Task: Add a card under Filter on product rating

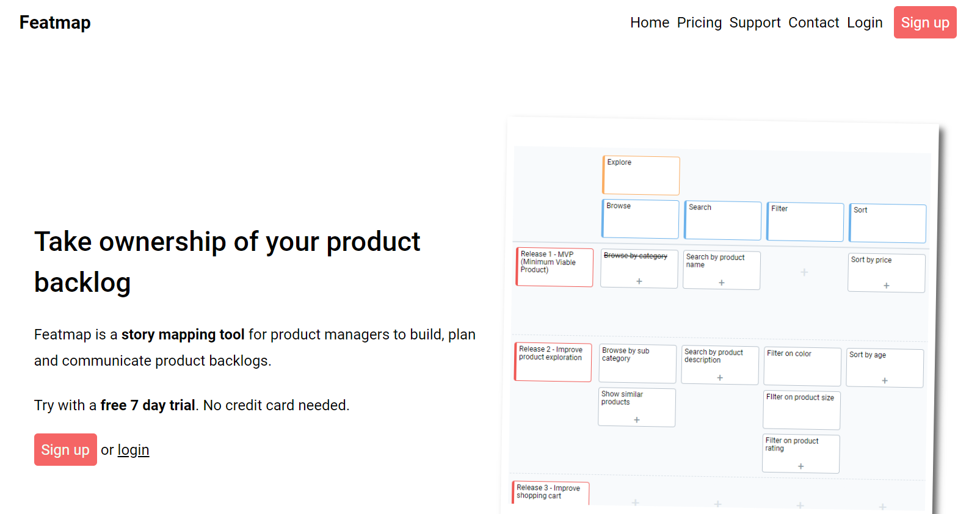Action: (800, 466)
